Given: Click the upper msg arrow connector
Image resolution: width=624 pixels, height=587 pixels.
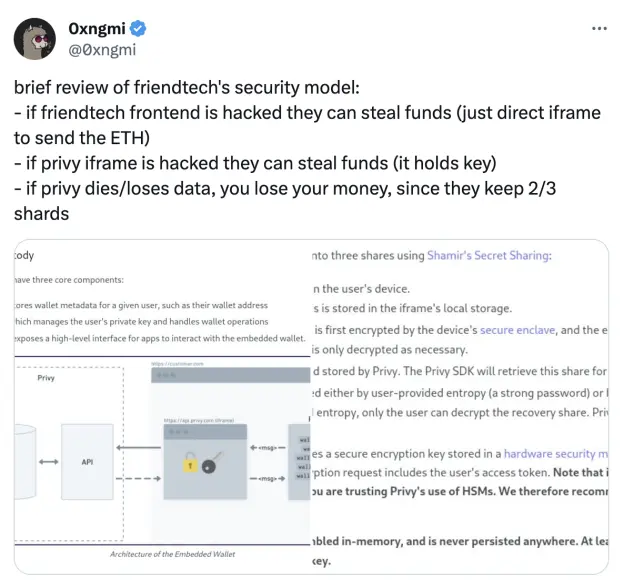Looking at the screenshot, I should (x=268, y=448).
